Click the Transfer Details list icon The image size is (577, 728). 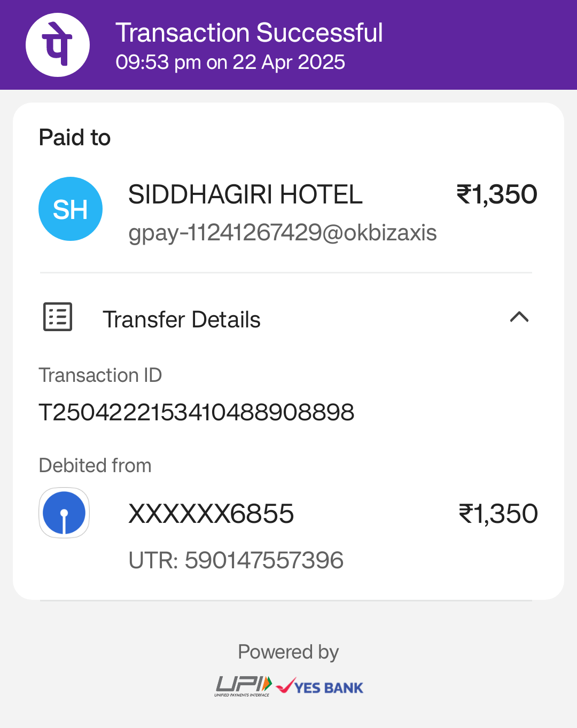pyautogui.click(x=58, y=317)
